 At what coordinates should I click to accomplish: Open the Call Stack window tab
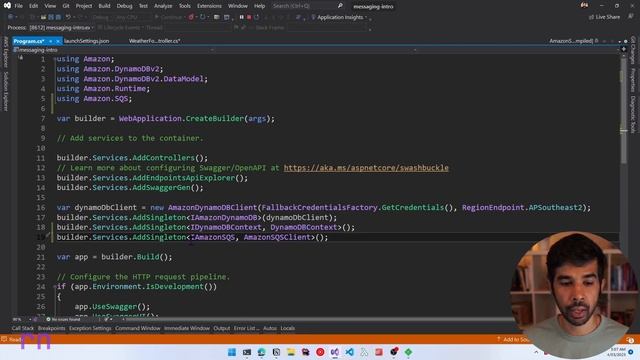tap(23, 328)
